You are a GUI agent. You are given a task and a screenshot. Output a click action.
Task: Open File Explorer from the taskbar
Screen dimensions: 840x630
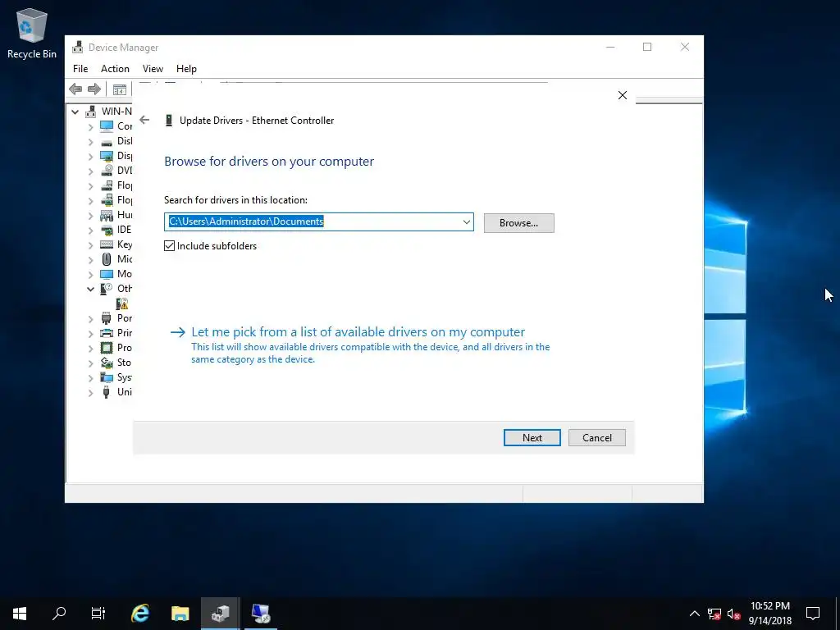click(x=180, y=614)
